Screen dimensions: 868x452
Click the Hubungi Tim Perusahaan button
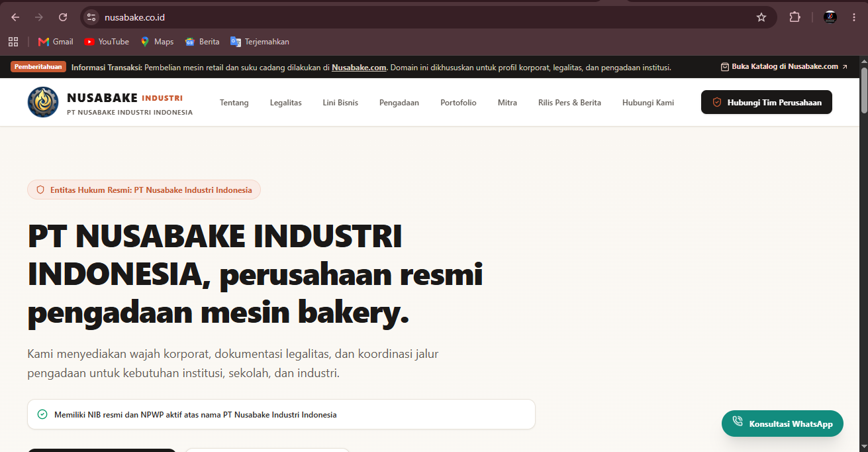tap(767, 102)
